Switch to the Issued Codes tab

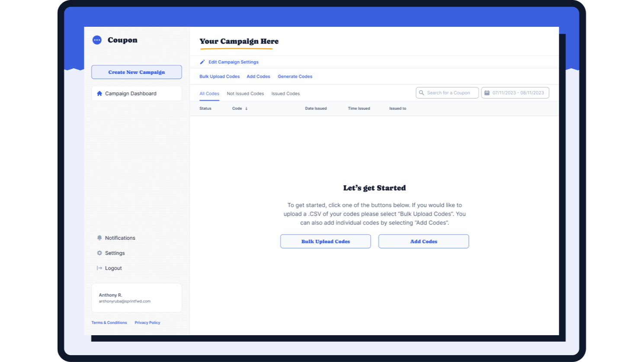tap(285, 94)
